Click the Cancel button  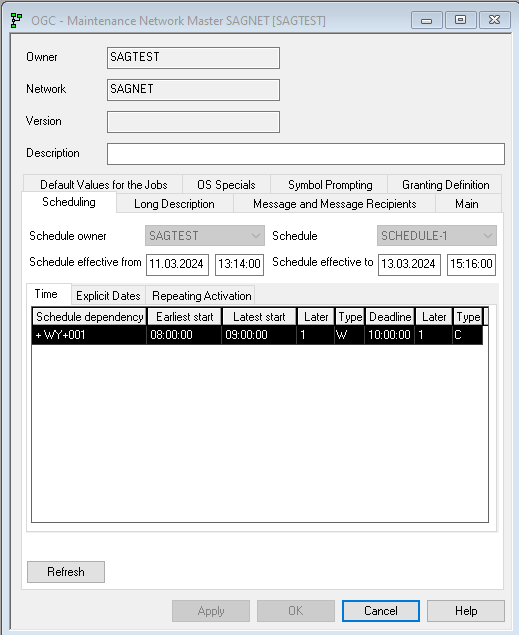[x=381, y=611]
